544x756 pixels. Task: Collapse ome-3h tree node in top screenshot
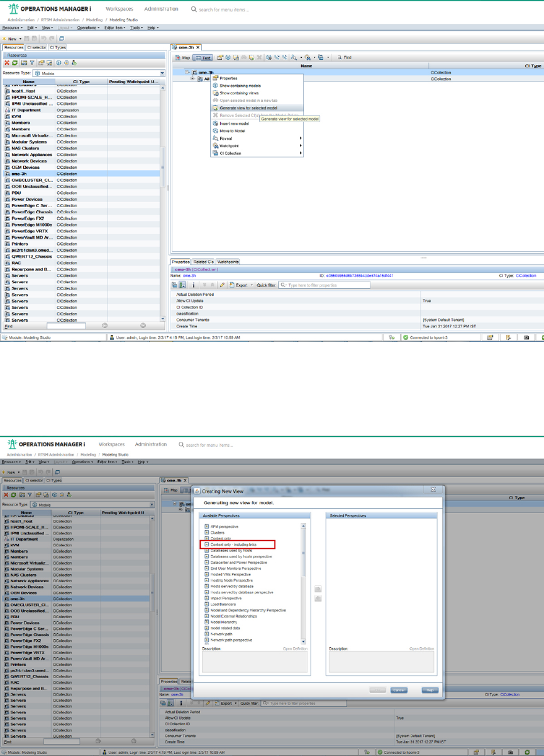(187, 72)
